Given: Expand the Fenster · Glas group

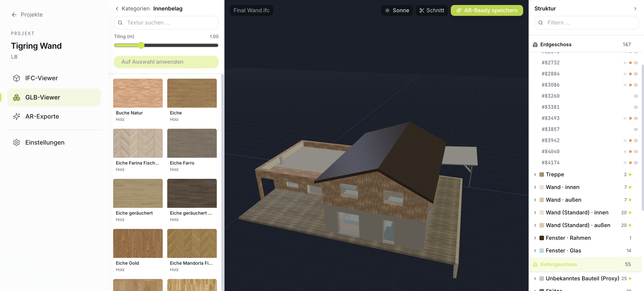Looking at the screenshot, I should 535,251.
